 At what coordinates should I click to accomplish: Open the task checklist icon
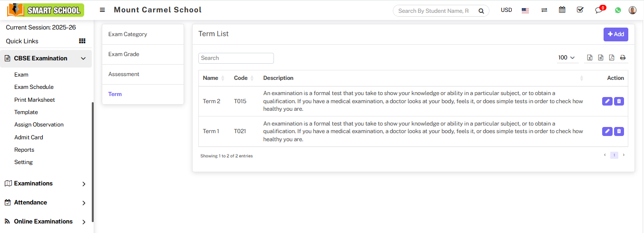pos(580,10)
